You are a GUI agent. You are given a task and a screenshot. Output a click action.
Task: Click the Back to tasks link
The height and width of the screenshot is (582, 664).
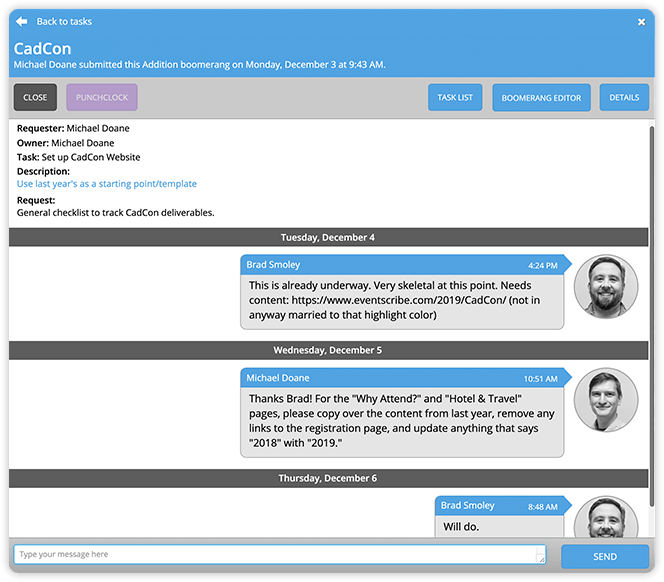click(64, 22)
